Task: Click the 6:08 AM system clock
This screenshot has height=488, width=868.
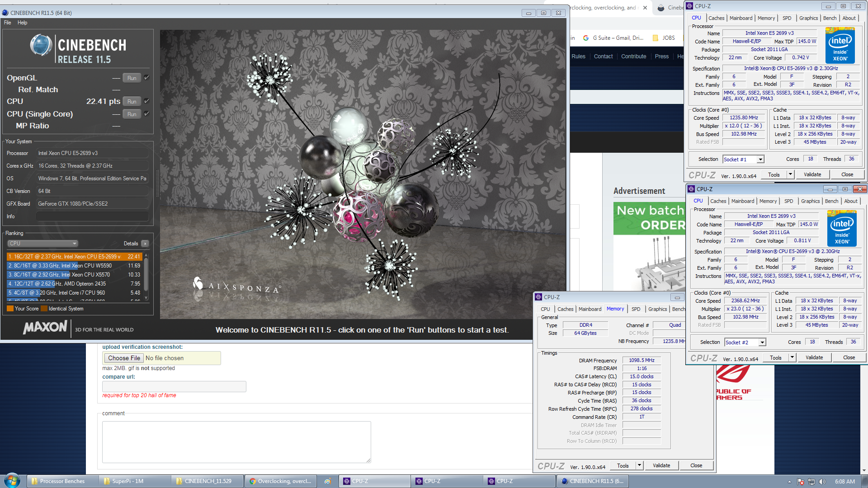Action: tap(844, 482)
